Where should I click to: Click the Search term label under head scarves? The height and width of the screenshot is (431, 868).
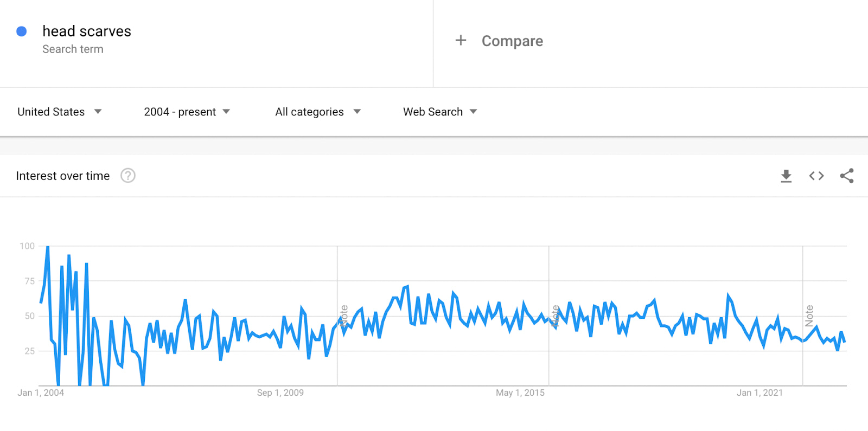[x=73, y=49]
